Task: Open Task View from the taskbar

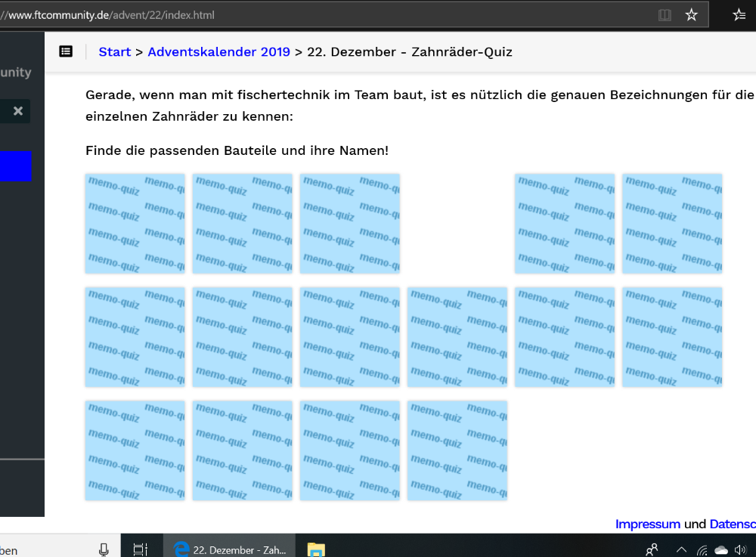Action: (x=141, y=549)
